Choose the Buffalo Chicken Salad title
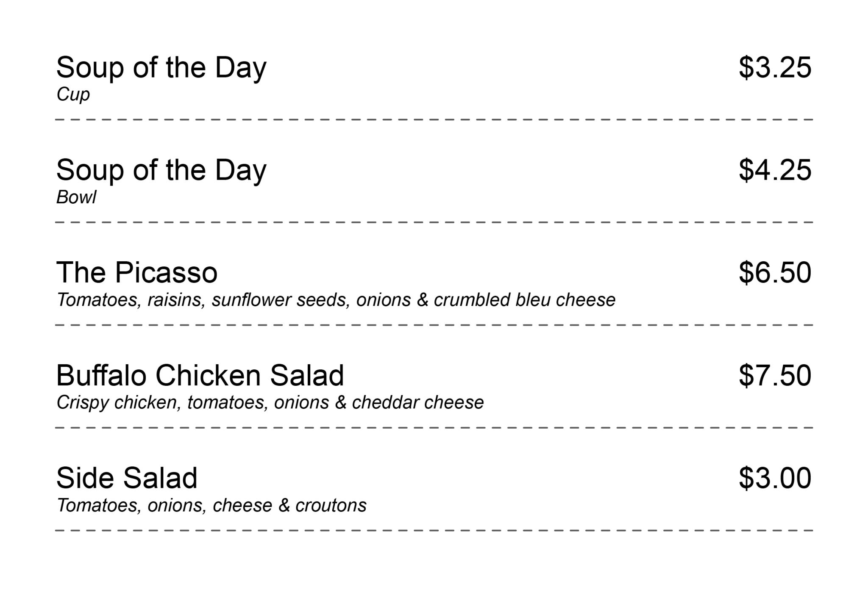This screenshot has width=868, height=601. pyautogui.click(x=200, y=376)
